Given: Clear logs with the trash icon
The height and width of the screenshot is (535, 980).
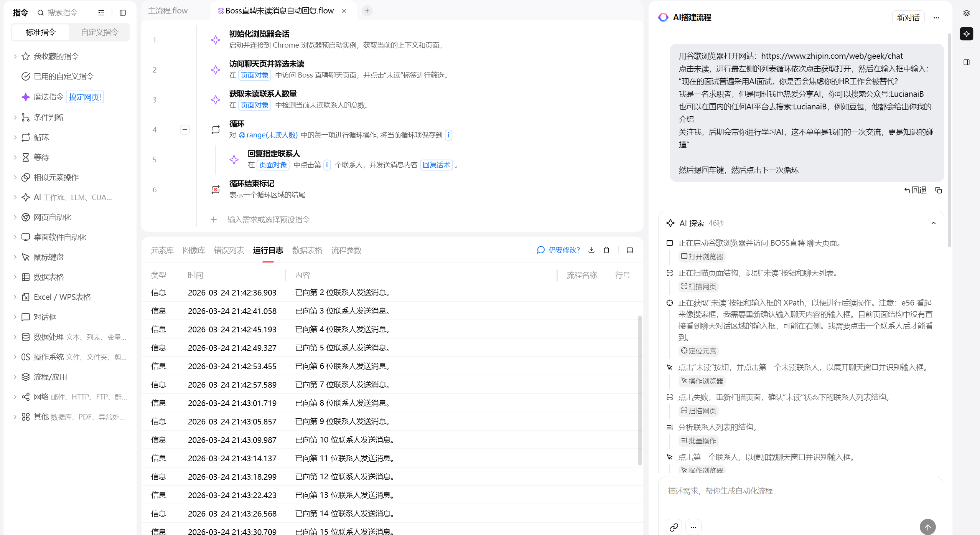Looking at the screenshot, I should coord(606,250).
